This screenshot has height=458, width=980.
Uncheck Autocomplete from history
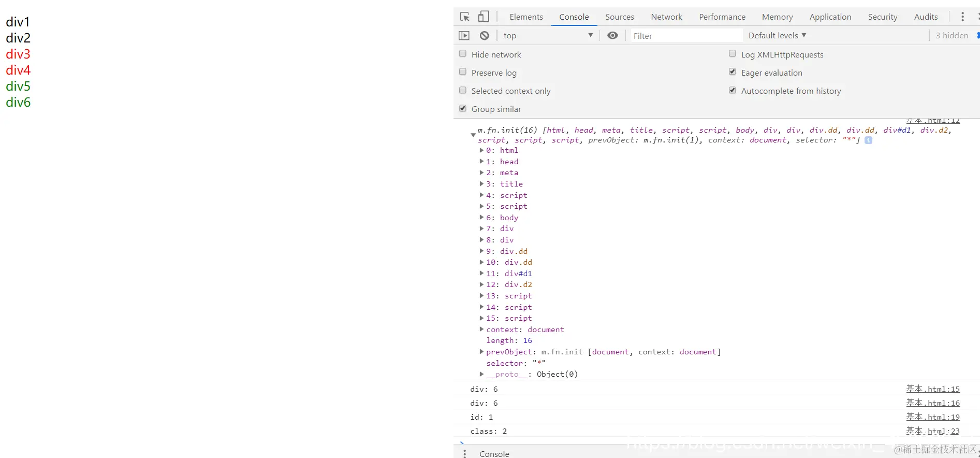733,90
